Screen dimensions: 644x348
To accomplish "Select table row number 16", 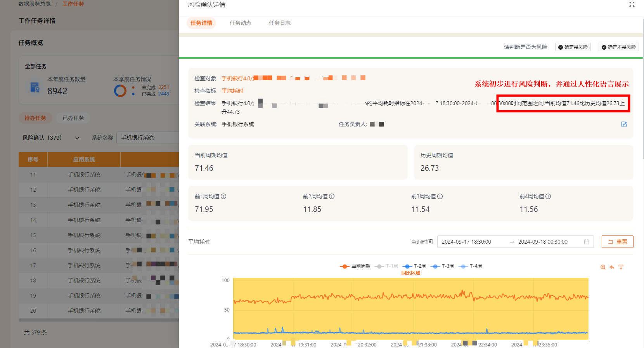I will pos(99,250).
